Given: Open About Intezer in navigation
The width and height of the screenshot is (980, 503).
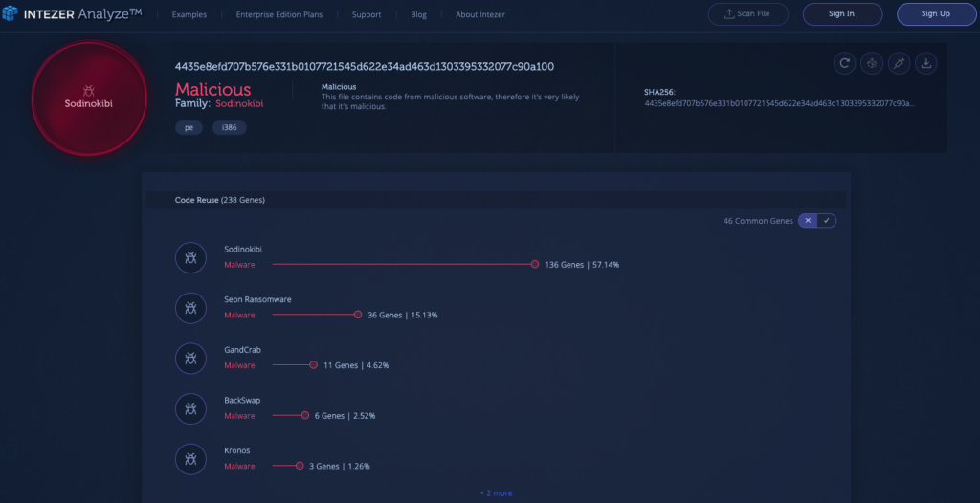Looking at the screenshot, I should pos(480,14).
